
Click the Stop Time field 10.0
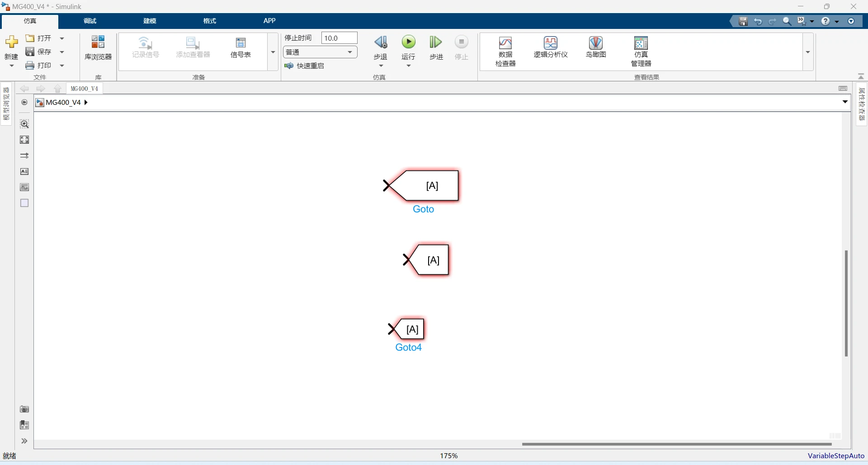coord(339,38)
